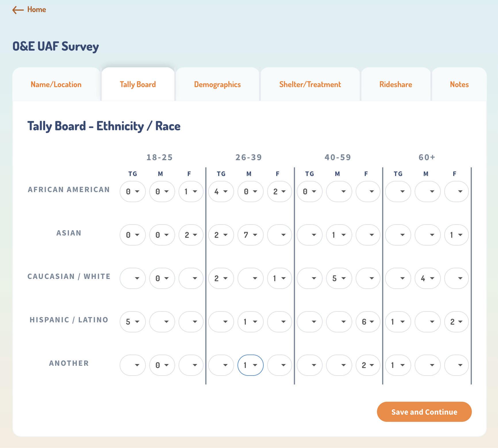The width and height of the screenshot is (498, 448).
Task: Open the focused Another 26-39 M dropdown
Action: (x=250, y=365)
